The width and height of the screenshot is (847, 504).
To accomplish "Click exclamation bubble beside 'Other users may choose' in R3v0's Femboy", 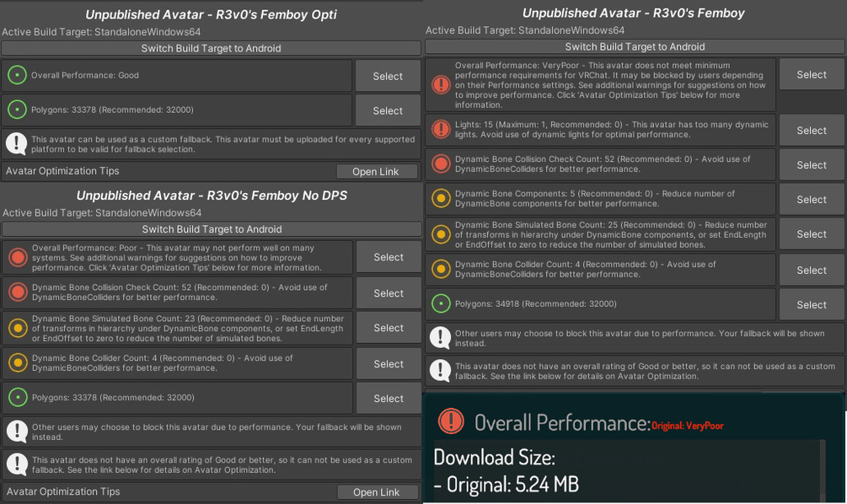I will [x=440, y=338].
